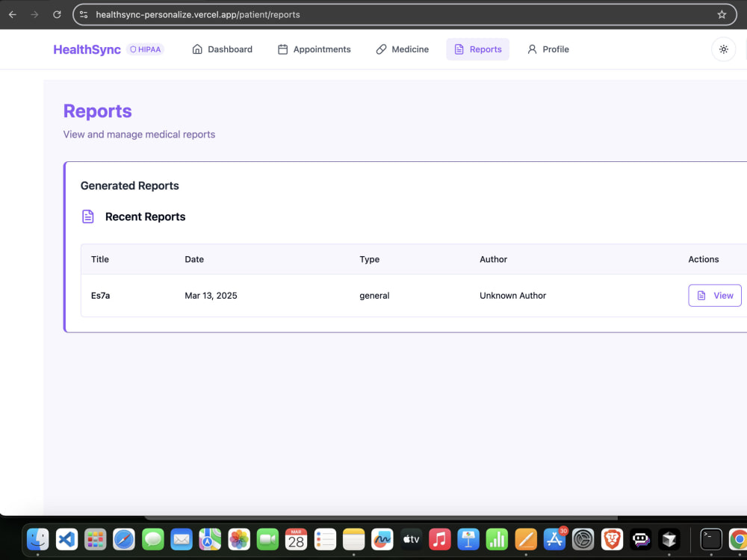Click the Generated Reports heading

tap(129, 186)
